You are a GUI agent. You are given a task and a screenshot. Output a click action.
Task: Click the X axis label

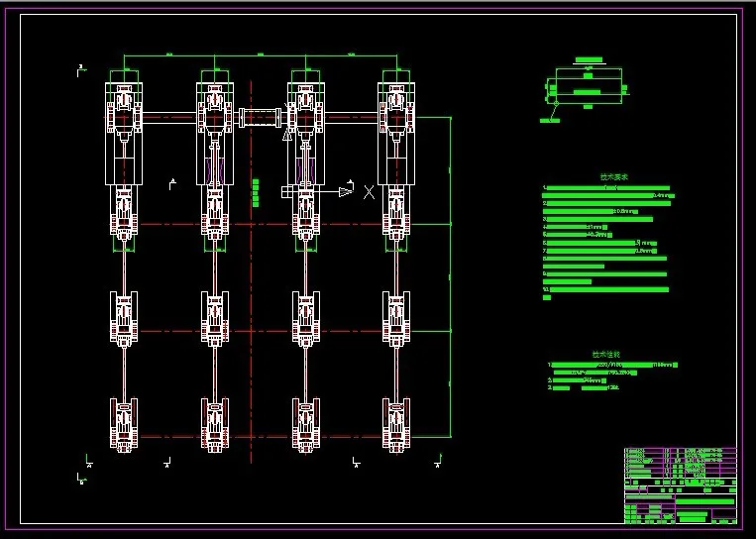[369, 192]
